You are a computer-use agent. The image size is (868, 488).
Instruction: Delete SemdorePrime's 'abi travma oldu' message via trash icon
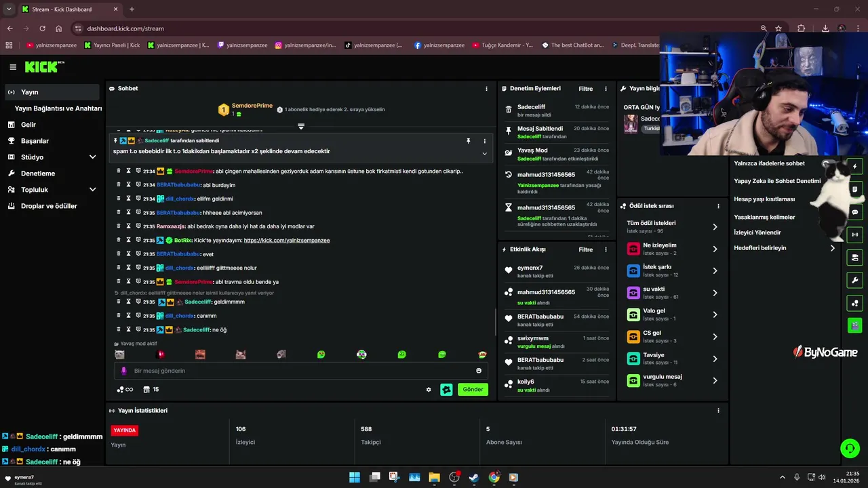pos(119,281)
